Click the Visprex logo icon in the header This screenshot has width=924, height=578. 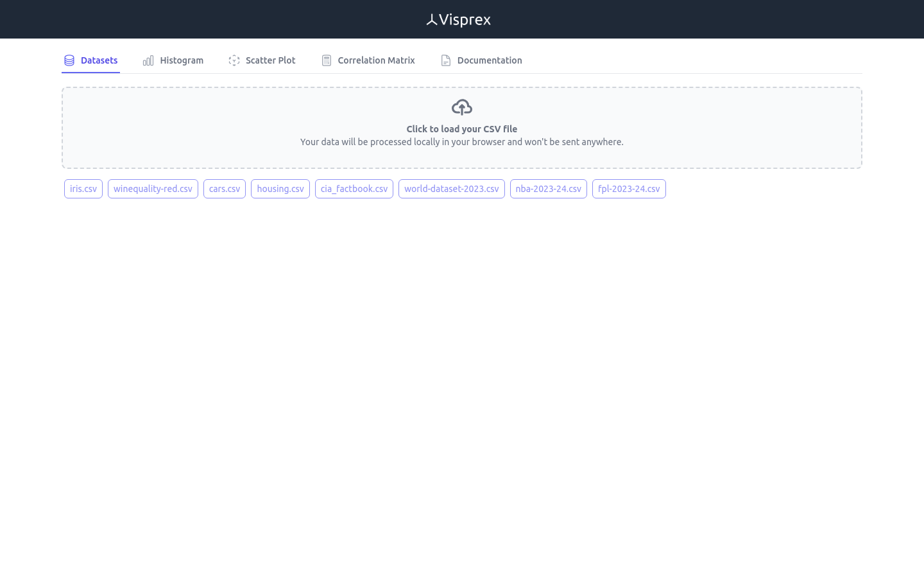431,19
